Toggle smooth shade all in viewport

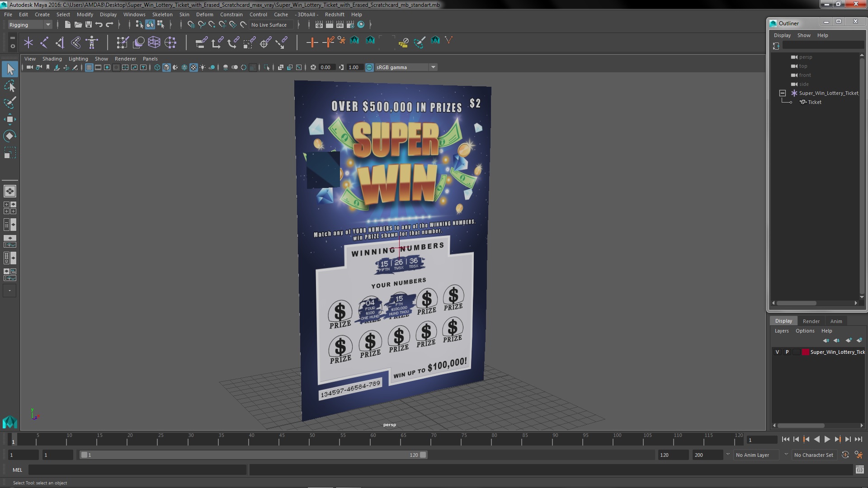(166, 67)
